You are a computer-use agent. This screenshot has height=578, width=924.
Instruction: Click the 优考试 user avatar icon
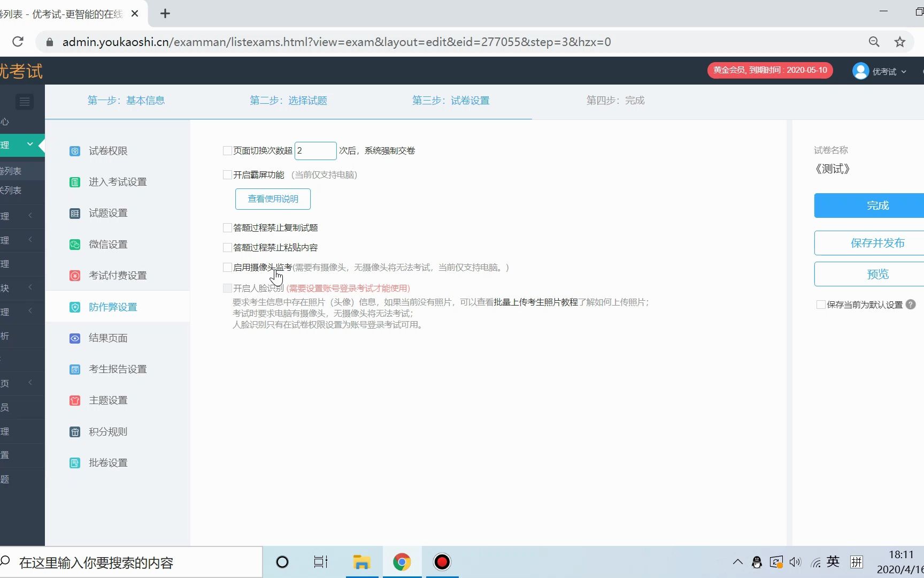click(x=860, y=71)
